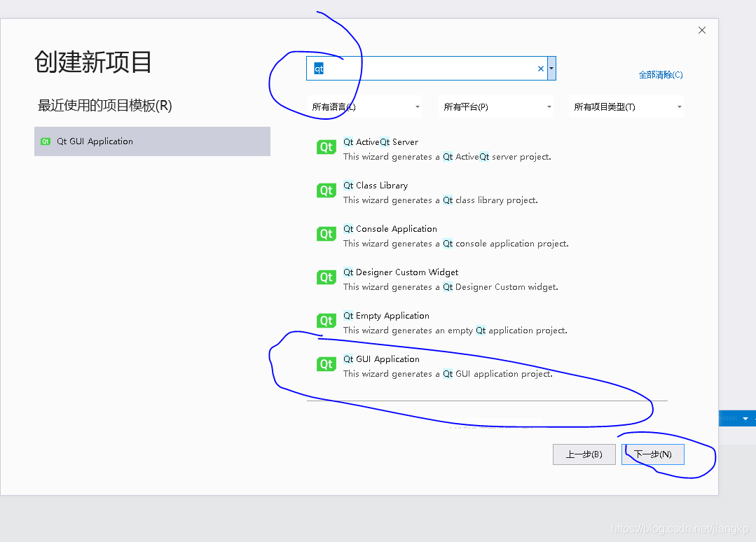Click the Qt icon beside Designer Custom Widget

coord(326,277)
